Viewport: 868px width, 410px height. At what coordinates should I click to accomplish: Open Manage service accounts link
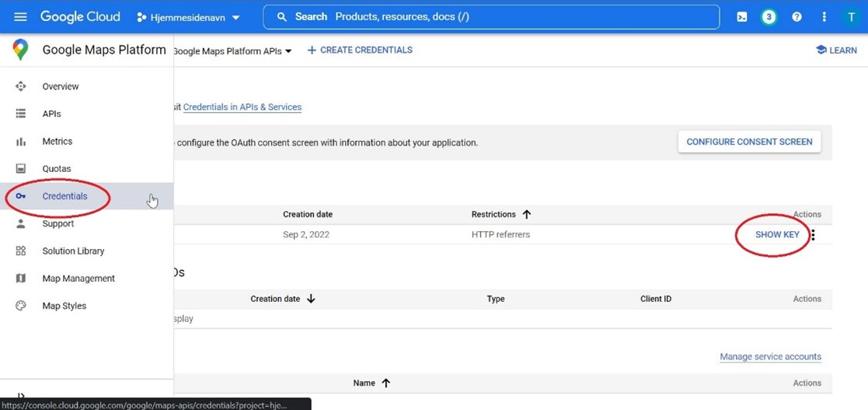pos(771,357)
